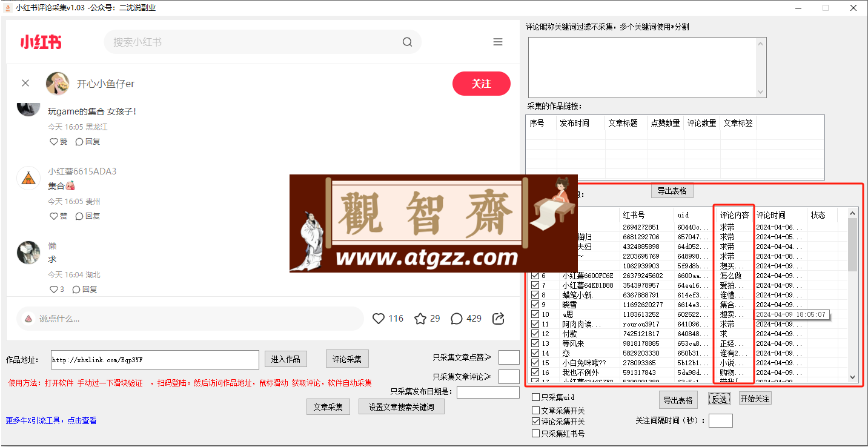Focus the 作品地址 URL input field
The height and width of the screenshot is (447, 868).
(x=155, y=360)
